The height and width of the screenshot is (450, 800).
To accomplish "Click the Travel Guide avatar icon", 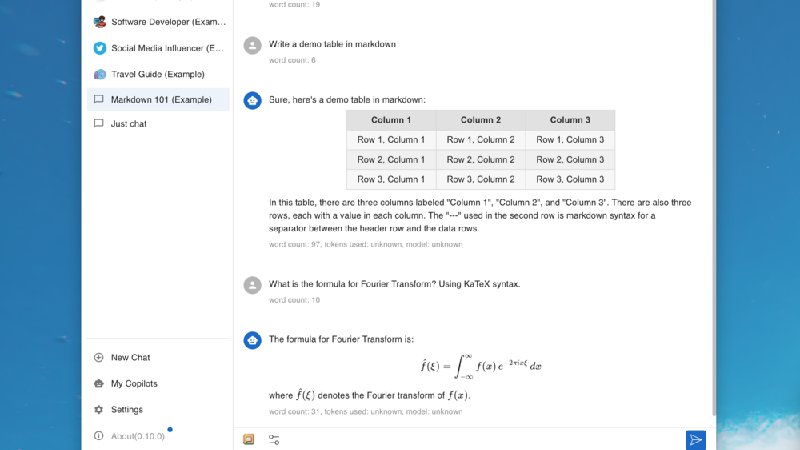I will (99, 74).
